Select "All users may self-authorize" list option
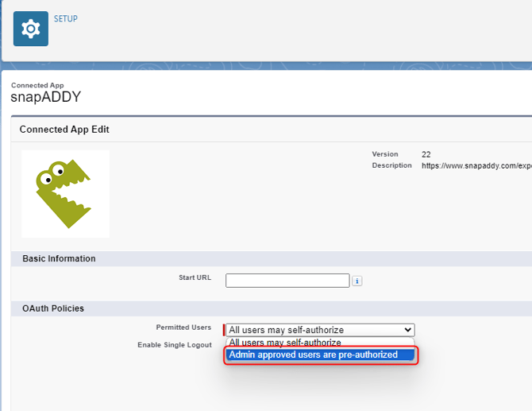 point(320,343)
